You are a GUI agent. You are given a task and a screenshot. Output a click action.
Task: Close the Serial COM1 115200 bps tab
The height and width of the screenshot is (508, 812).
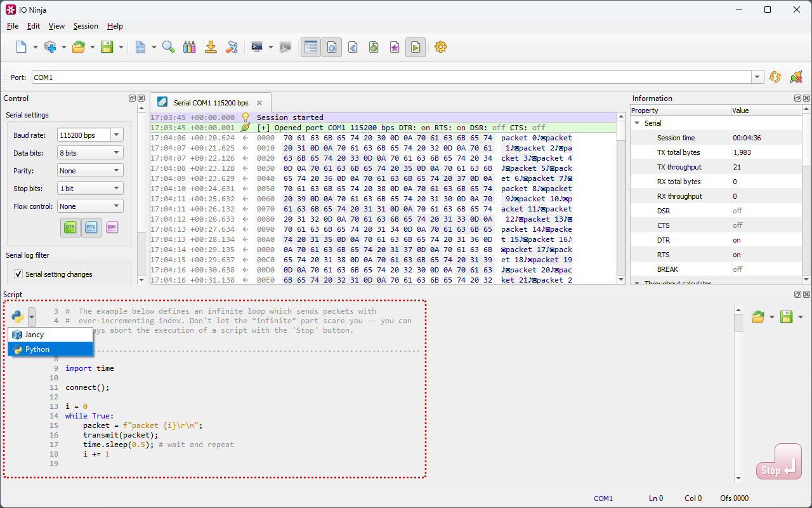pyautogui.click(x=259, y=103)
